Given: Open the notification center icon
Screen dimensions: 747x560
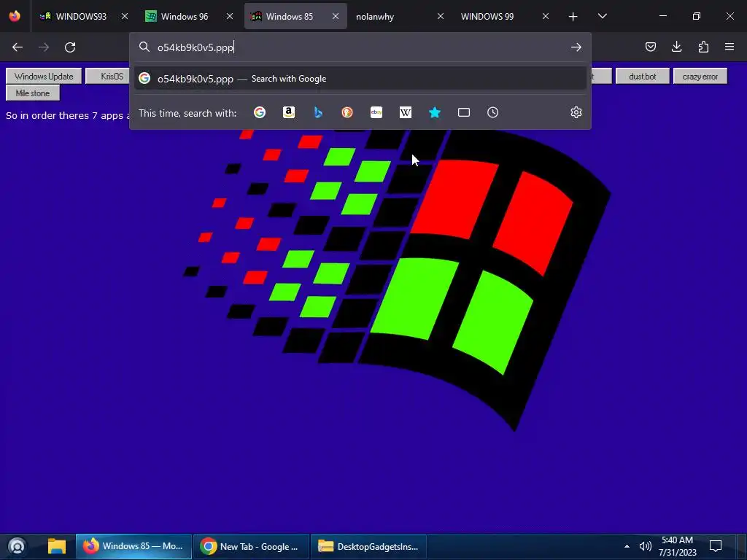Looking at the screenshot, I should click(716, 546).
